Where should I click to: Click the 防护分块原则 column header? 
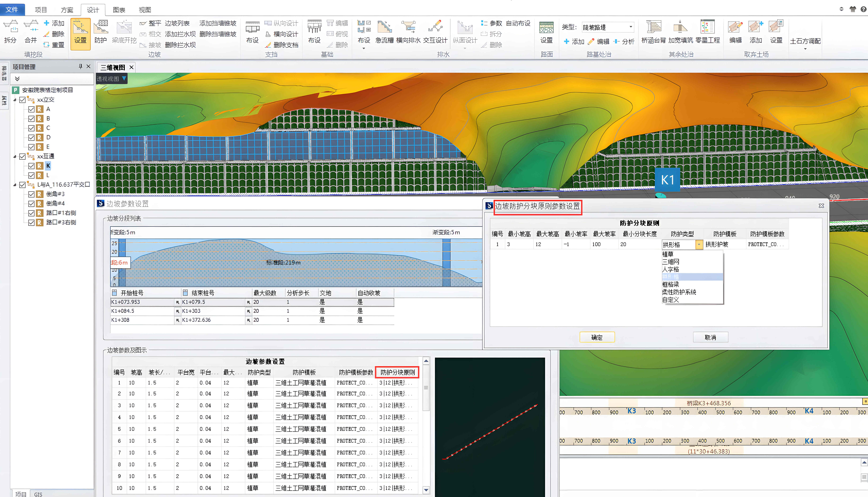[397, 372]
